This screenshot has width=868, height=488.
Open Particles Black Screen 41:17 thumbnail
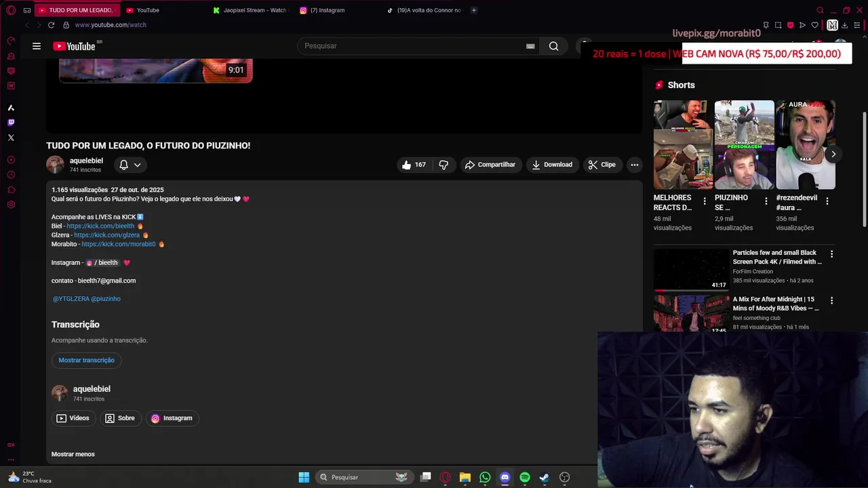[691, 270]
